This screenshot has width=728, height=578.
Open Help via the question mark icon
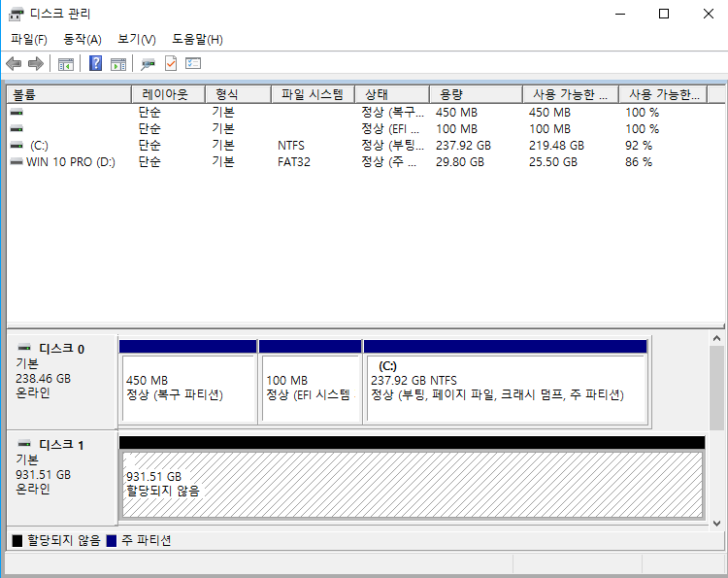tap(96, 63)
